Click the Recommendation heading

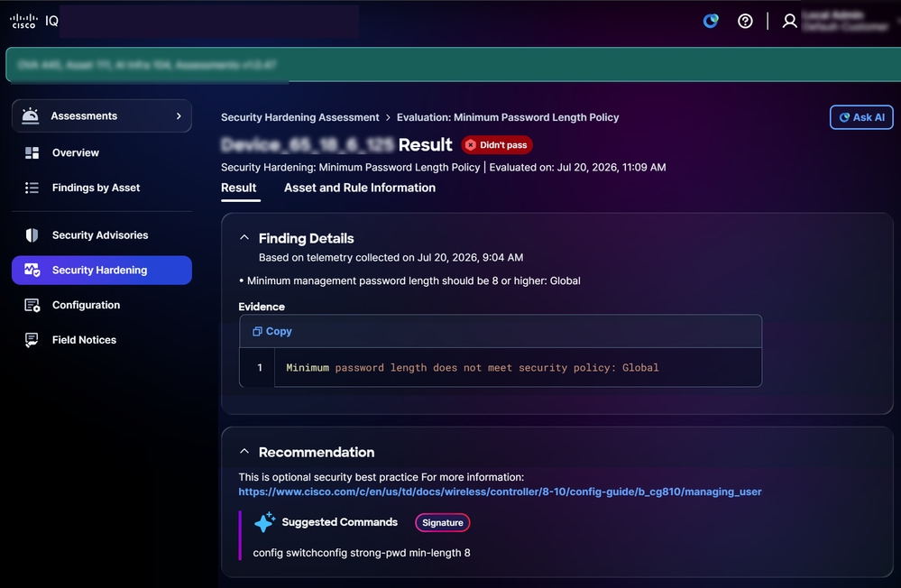[x=317, y=453]
